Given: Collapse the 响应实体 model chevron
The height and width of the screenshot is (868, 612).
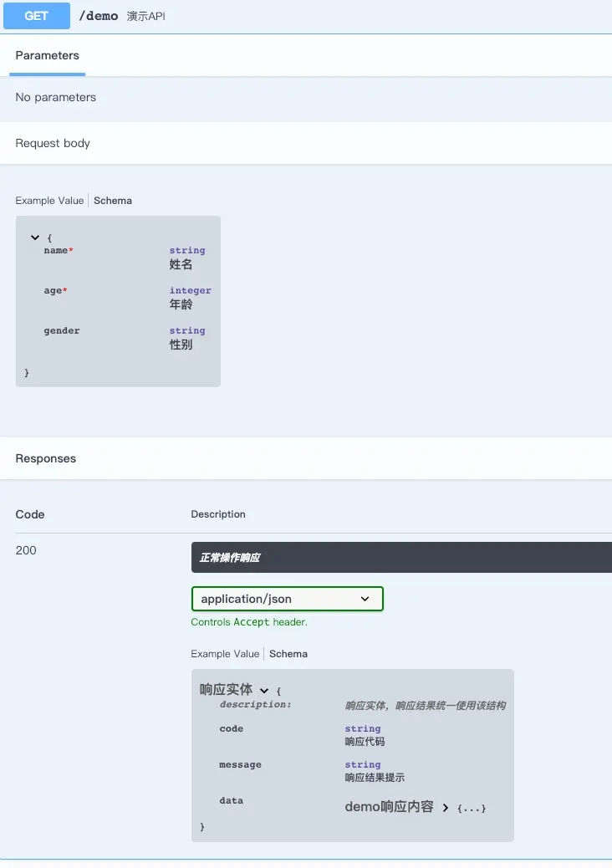Looking at the screenshot, I should (x=264, y=691).
